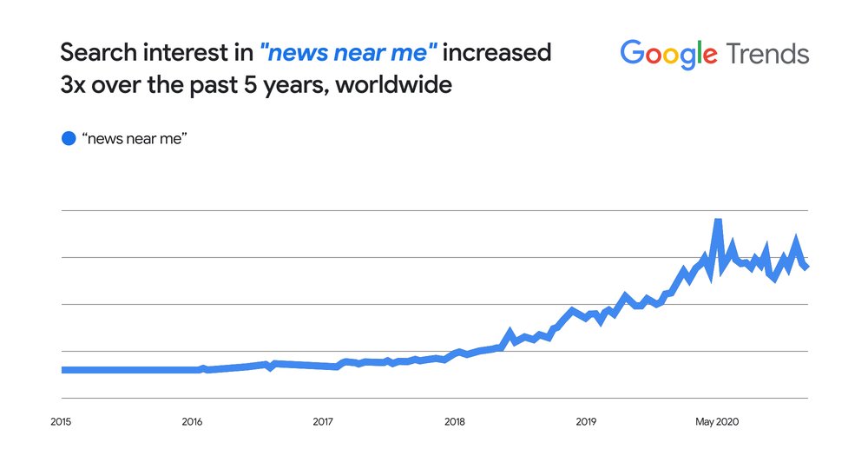Click the blue italic "news near me" title text

coord(345,52)
